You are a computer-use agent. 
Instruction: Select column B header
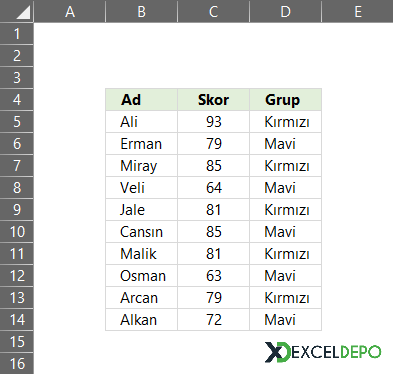point(142,11)
